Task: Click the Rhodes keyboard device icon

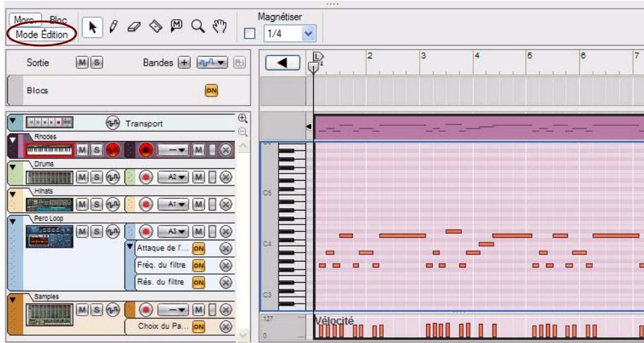Action: coord(50,150)
